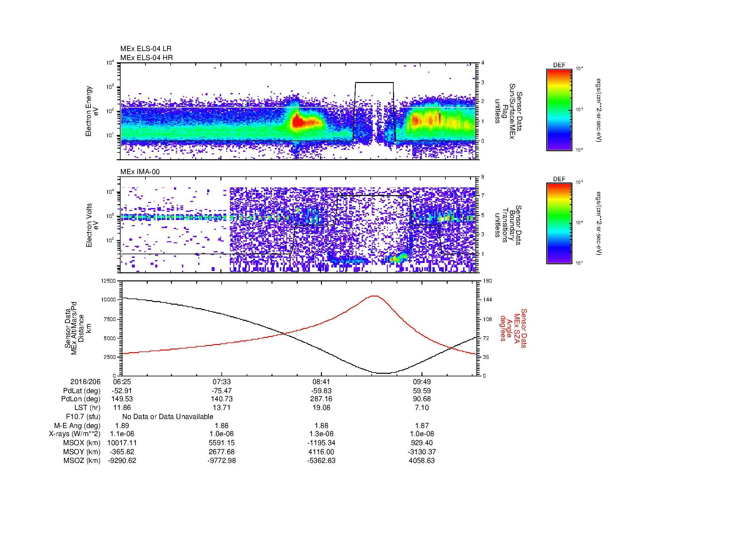756x534 pixels.
Task: Click the X-rays value '1.3e-08'
Action: click(321, 434)
